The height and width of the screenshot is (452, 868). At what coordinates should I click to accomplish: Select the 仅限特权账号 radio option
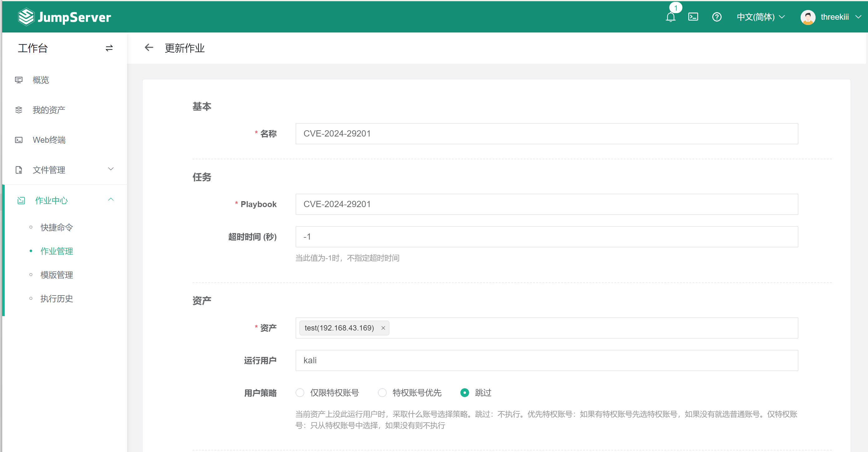coord(300,393)
